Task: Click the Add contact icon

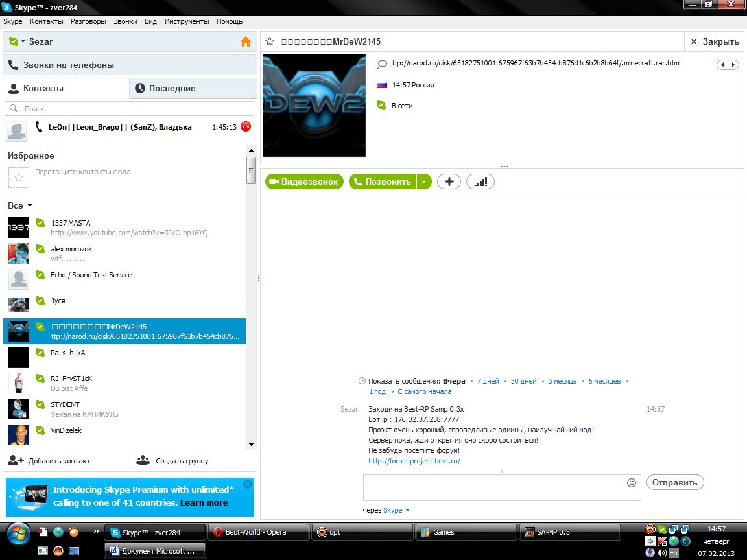Action: point(16,460)
